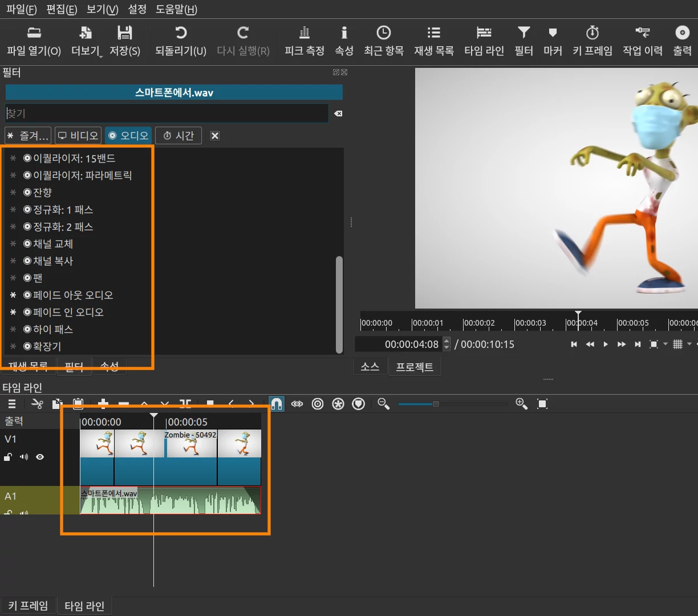
Task: Click the timeline zoom out magnifier
Action: coord(384,404)
